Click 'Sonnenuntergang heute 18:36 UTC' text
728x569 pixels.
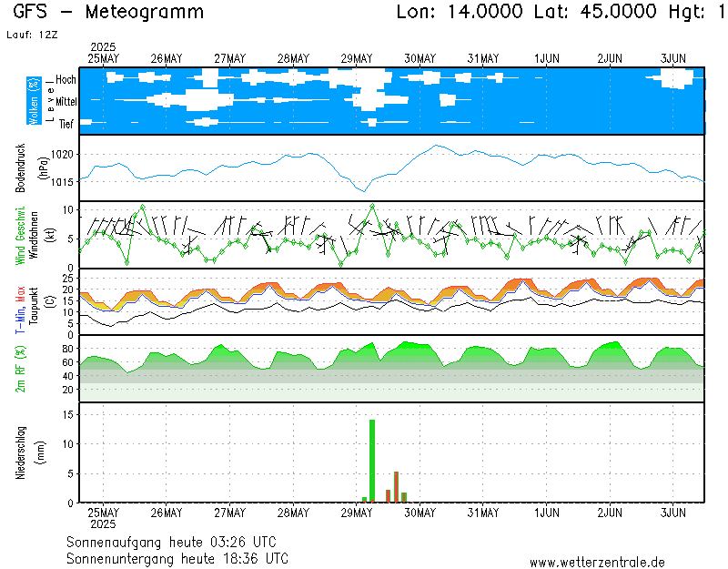pyautogui.click(x=177, y=558)
